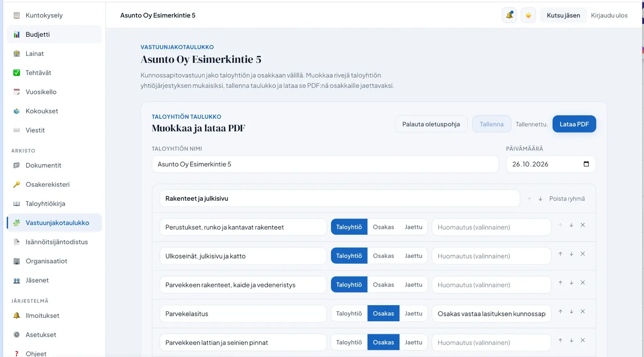Click Palauta oletuspohja button
The image size is (644, 357).
[431, 124]
